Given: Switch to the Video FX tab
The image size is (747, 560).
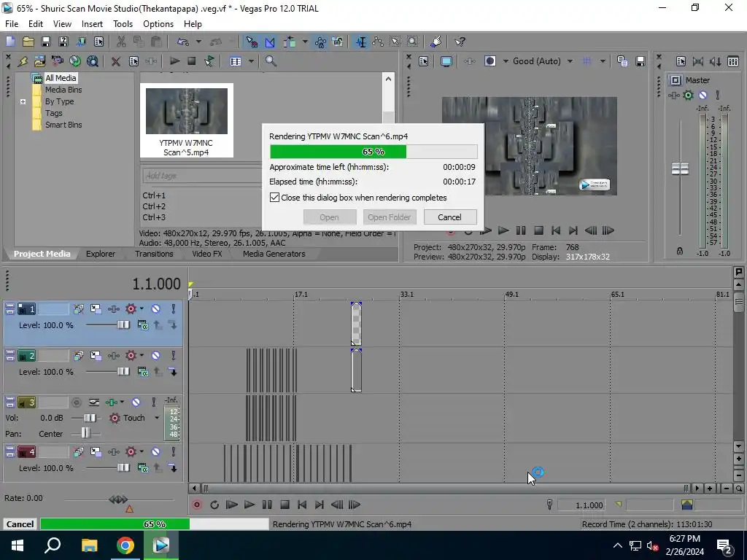Looking at the screenshot, I should point(206,254).
